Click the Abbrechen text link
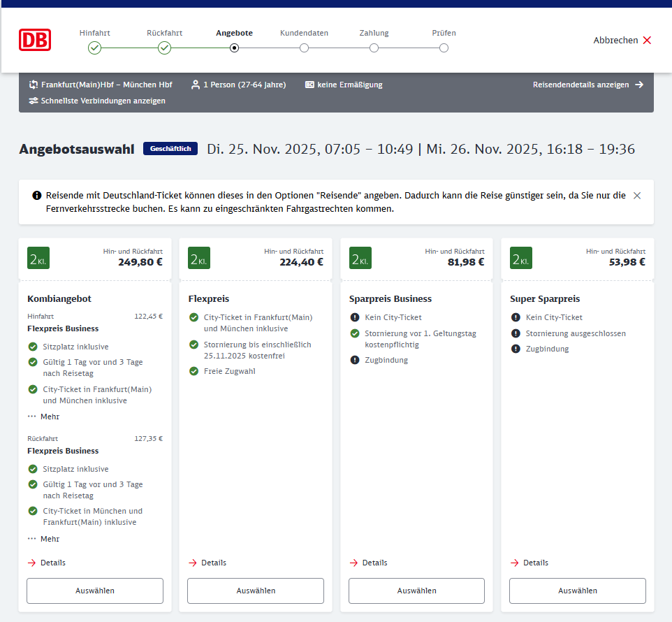 point(615,41)
